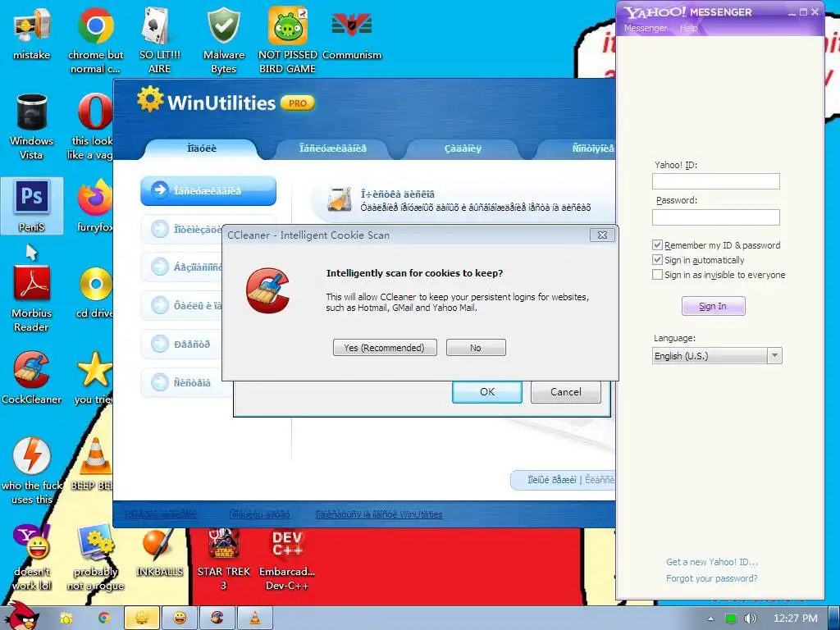Switch to WinUtilities taskbar button
This screenshot has height=630, width=840.
coord(141,618)
